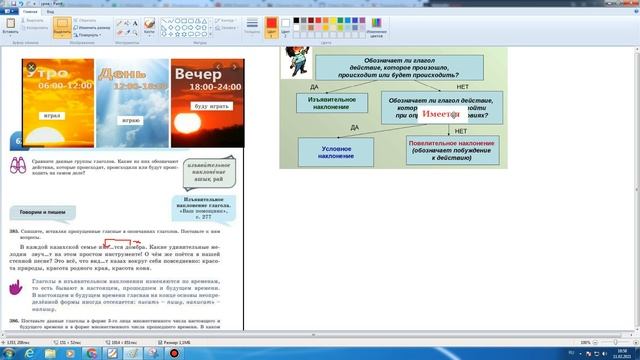
Task: Zoom in with the plus button
Action: [x=636, y=342]
